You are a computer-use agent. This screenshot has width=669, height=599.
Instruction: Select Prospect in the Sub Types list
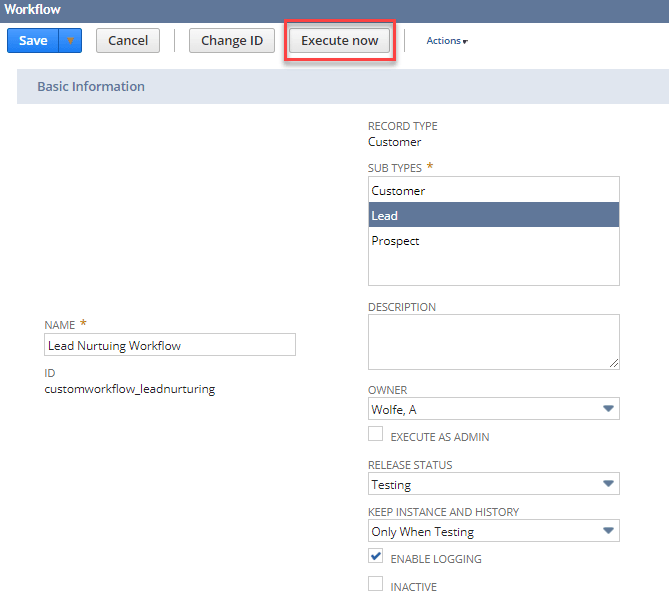coord(494,240)
